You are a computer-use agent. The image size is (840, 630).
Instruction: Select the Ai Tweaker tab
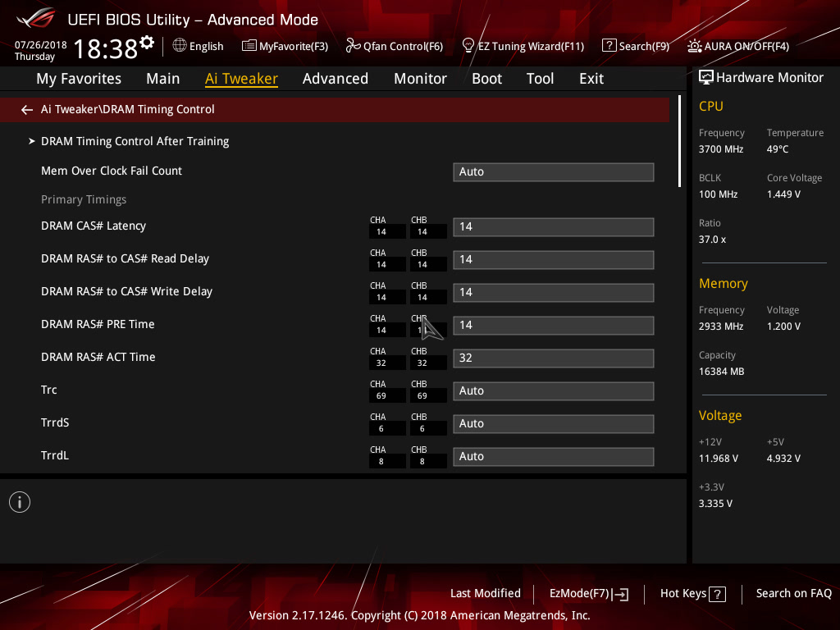coord(241,79)
